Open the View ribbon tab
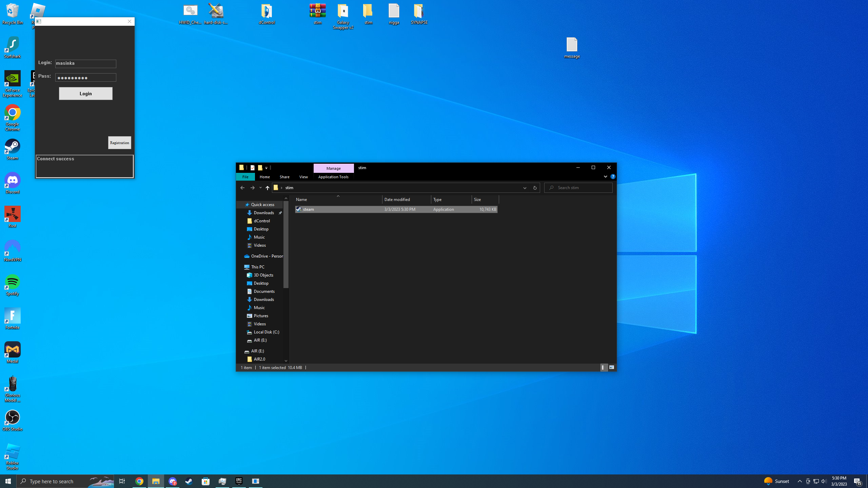Image resolution: width=868 pixels, height=488 pixels. click(x=303, y=177)
